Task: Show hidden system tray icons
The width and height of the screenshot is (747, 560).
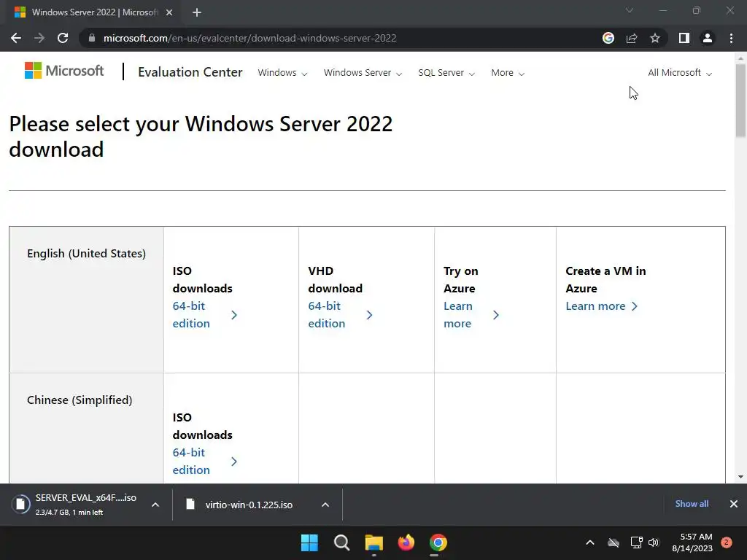Action: tap(589, 542)
